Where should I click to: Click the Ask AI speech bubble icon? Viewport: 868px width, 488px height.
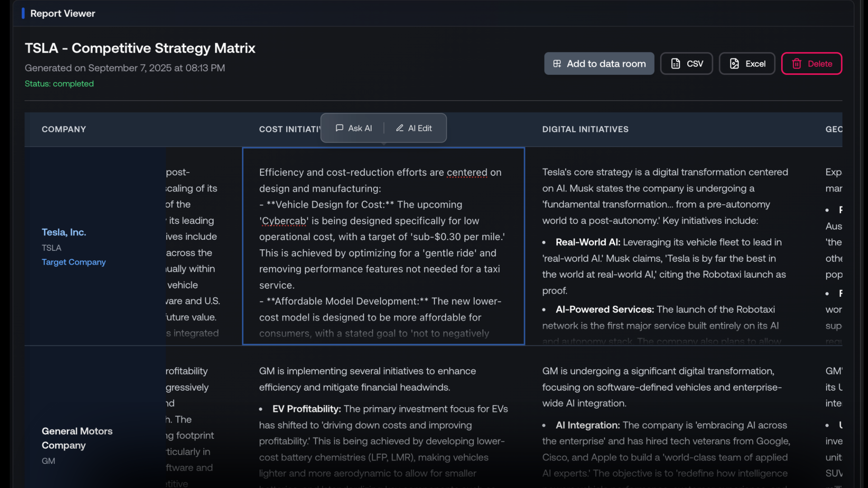coord(339,128)
